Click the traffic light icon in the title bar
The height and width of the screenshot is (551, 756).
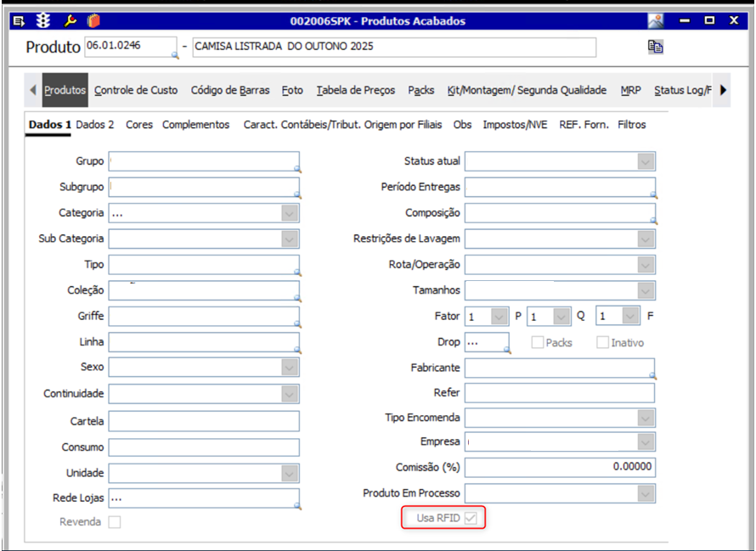[x=43, y=20]
